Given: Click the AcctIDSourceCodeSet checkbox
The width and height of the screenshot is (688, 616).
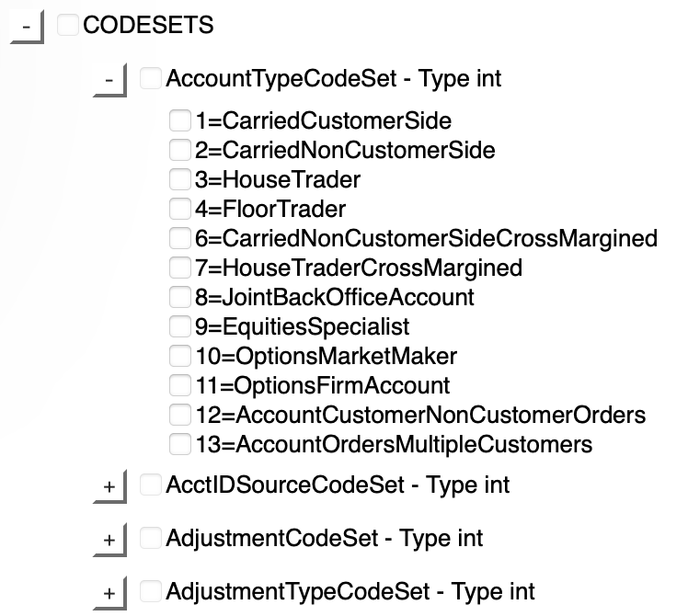Looking at the screenshot, I should click(151, 485).
